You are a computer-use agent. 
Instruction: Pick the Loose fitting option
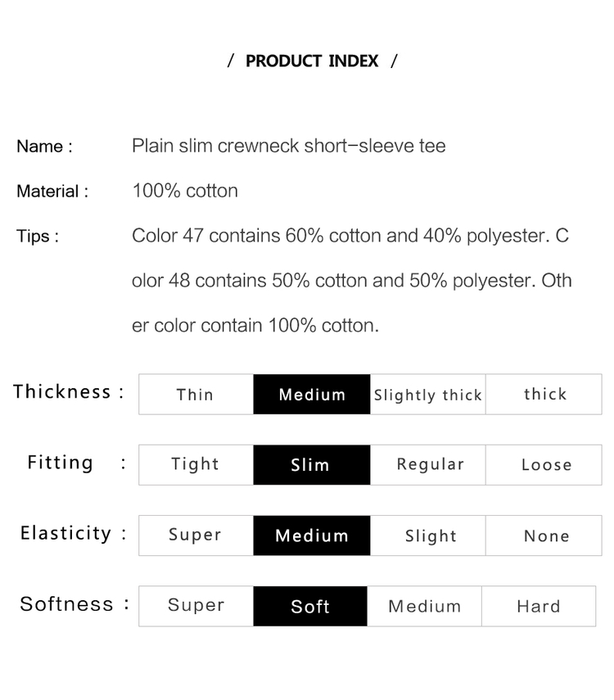[x=544, y=465]
